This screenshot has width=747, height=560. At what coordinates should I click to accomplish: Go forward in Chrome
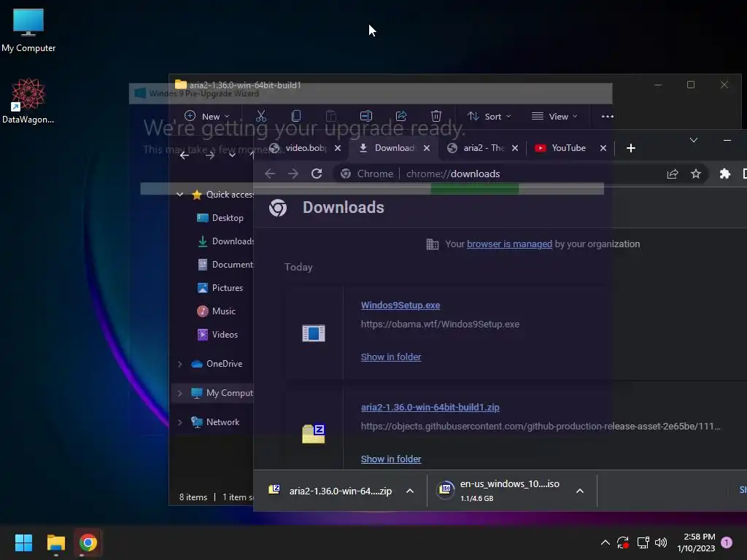point(293,174)
